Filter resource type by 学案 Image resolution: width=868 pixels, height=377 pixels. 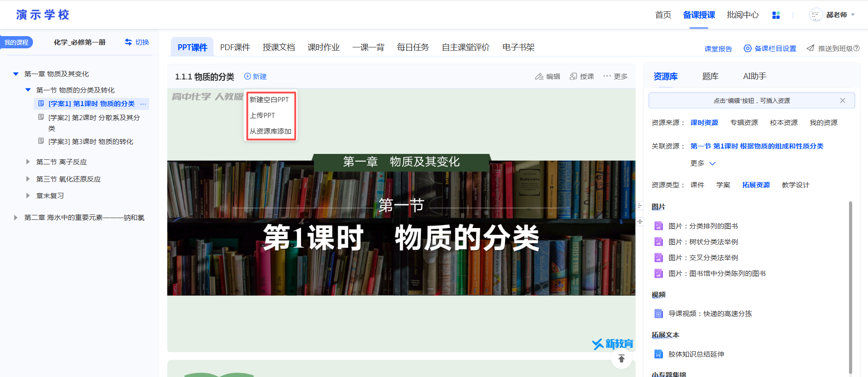[x=723, y=185]
